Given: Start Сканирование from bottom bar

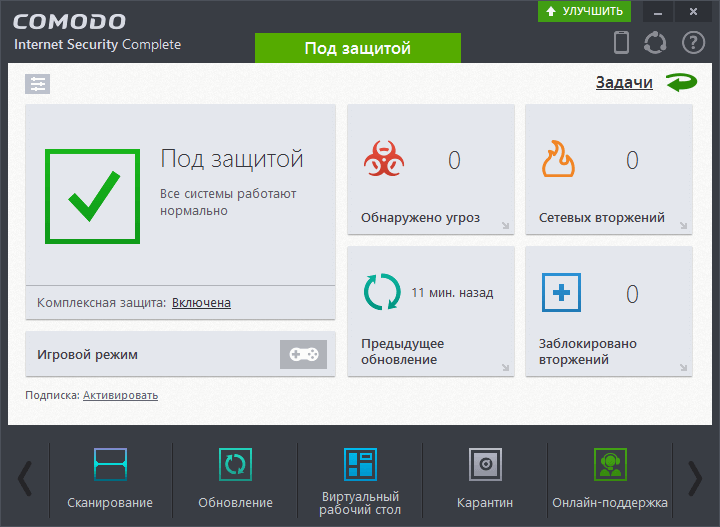Looking at the screenshot, I should tap(110, 480).
